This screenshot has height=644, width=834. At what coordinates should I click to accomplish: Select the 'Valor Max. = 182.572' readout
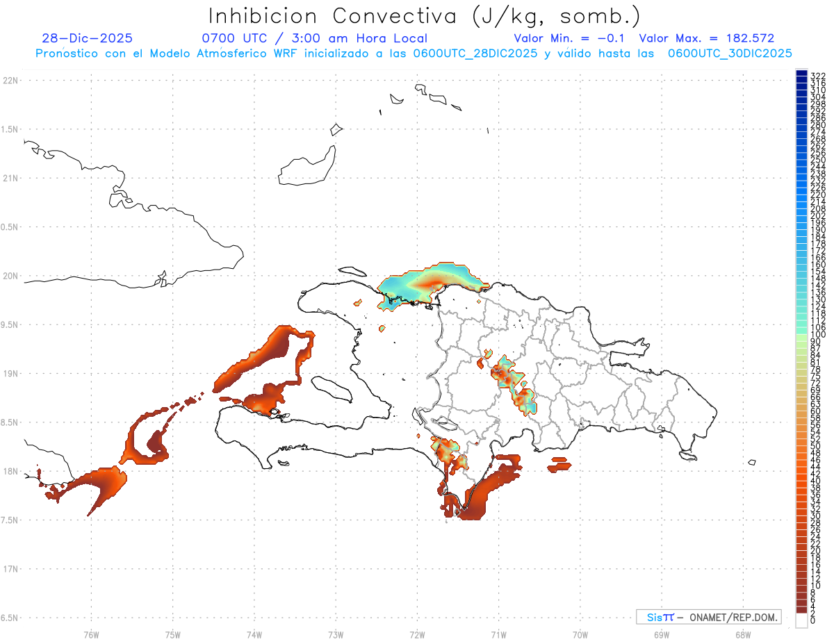pyautogui.click(x=707, y=38)
